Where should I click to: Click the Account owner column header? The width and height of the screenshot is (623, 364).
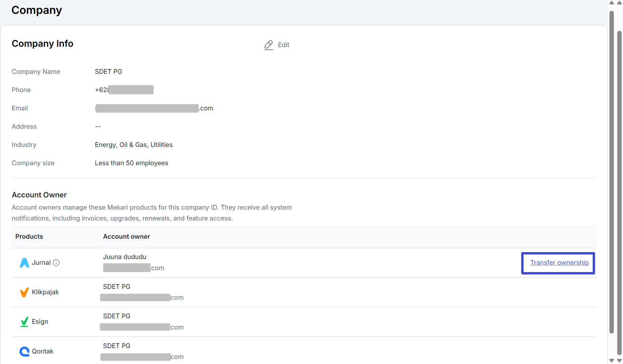coord(126,237)
